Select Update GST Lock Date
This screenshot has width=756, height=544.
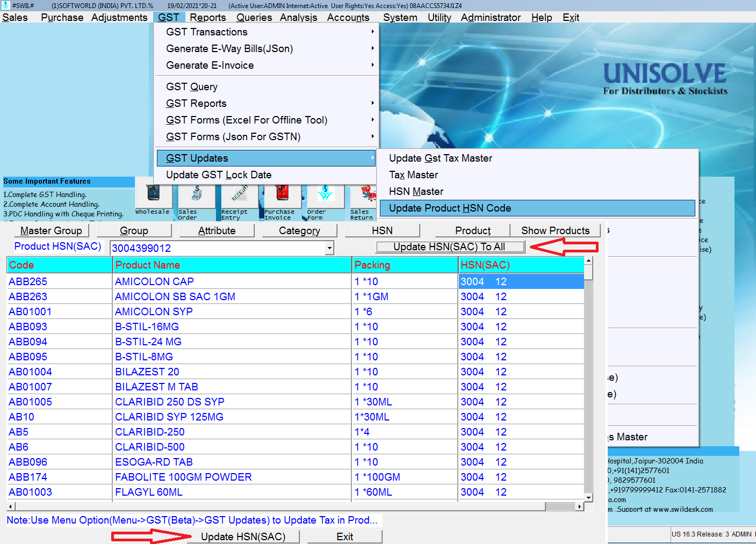(267, 175)
